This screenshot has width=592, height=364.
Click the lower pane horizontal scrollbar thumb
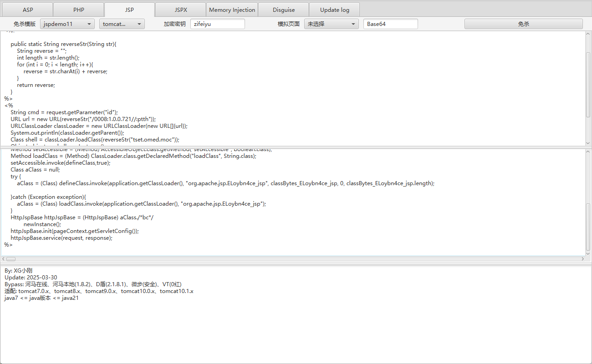point(10,259)
